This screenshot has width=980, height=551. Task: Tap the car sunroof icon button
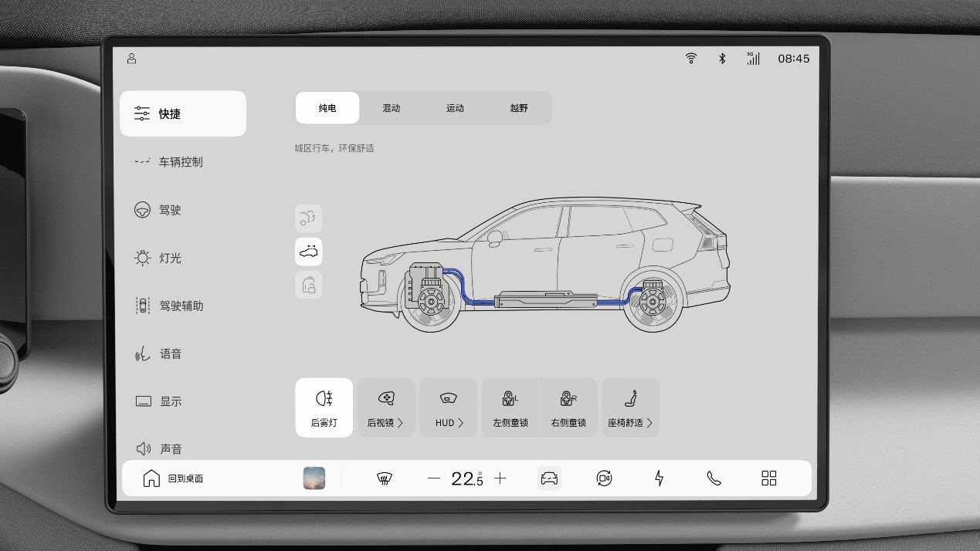(x=309, y=252)
